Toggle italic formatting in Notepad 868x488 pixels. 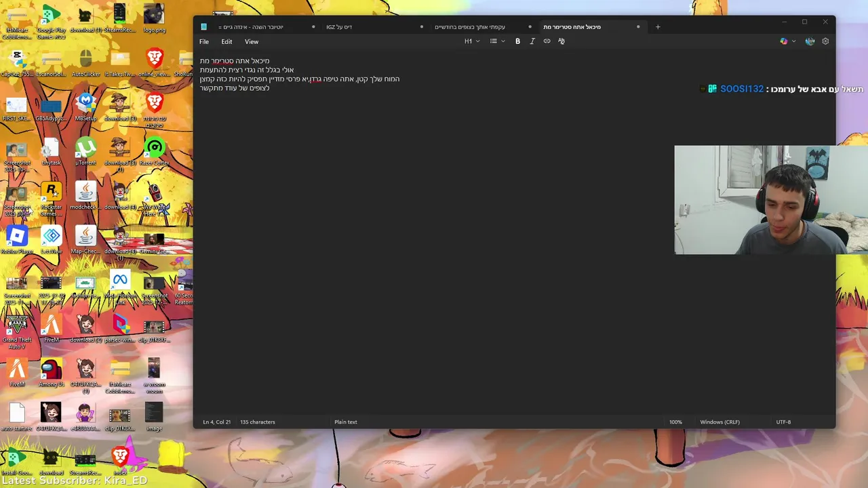(532, 41)
